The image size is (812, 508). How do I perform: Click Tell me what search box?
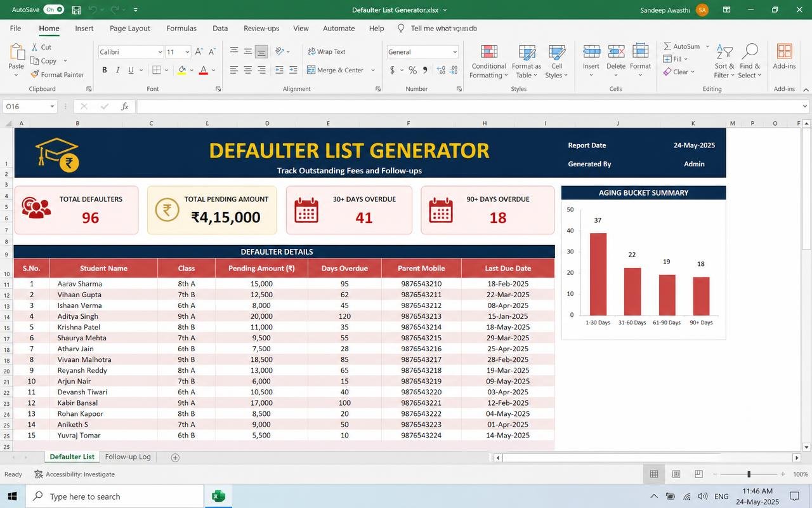pos(438,28)
